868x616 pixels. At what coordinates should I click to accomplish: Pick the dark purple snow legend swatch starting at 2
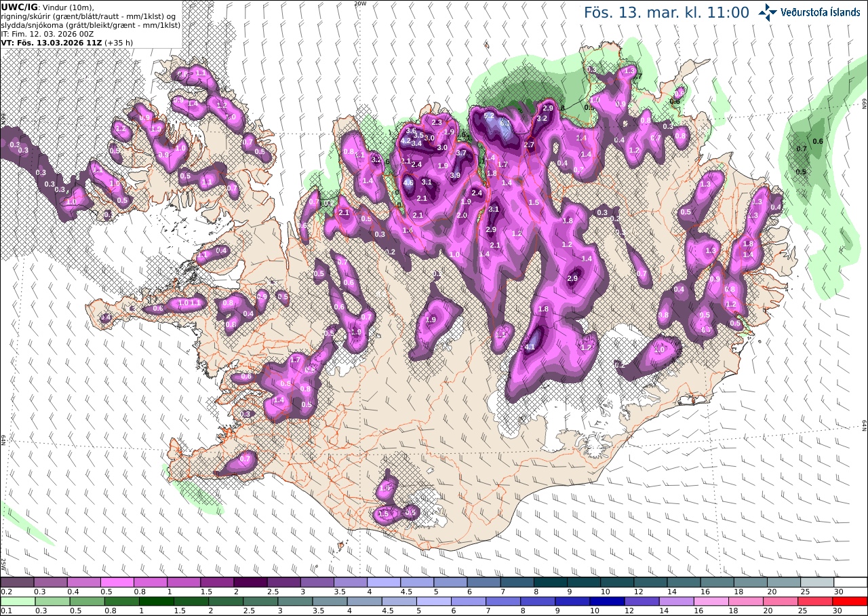click(x=250, y=582)
